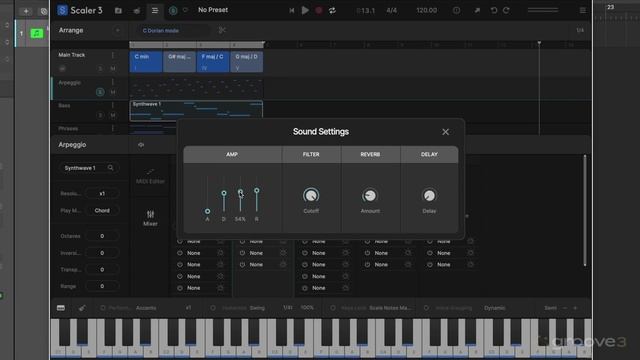This screenshot has width=640, height=360.
Task: Open the Scale Notes Ma... keys lock dropdown
Action: (x=390, y=308)
